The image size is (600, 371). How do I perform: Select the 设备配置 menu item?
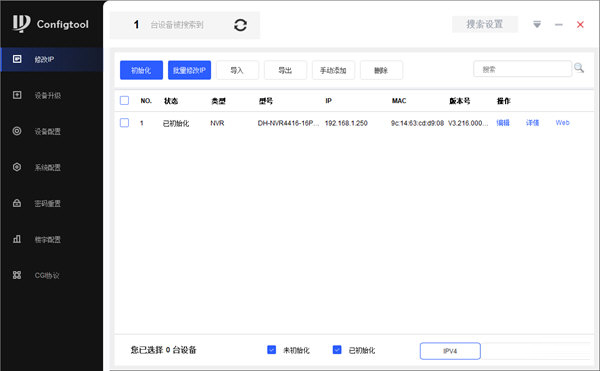pyautogui.click(x=48, y=132)
